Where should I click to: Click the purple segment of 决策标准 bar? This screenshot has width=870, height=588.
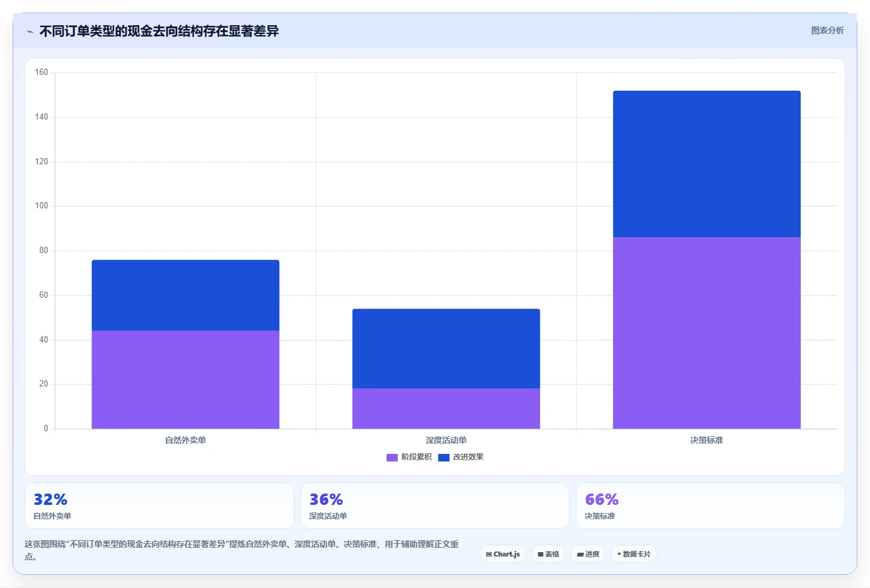707,333
